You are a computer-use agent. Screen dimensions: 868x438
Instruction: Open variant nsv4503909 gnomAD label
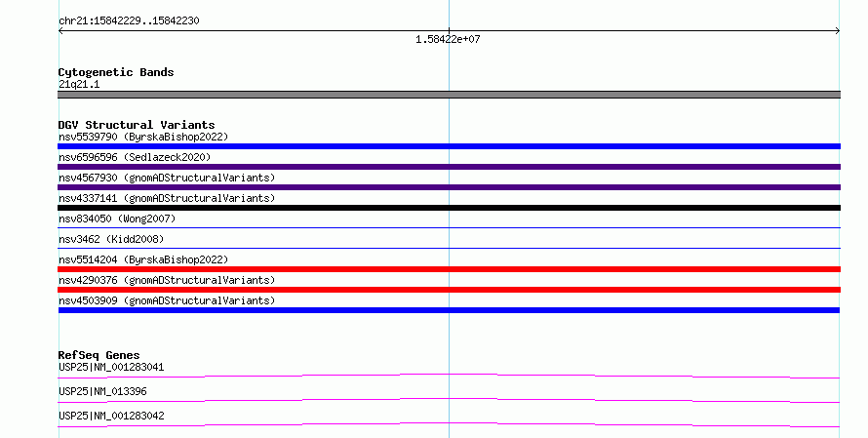[x=167, y=300]
